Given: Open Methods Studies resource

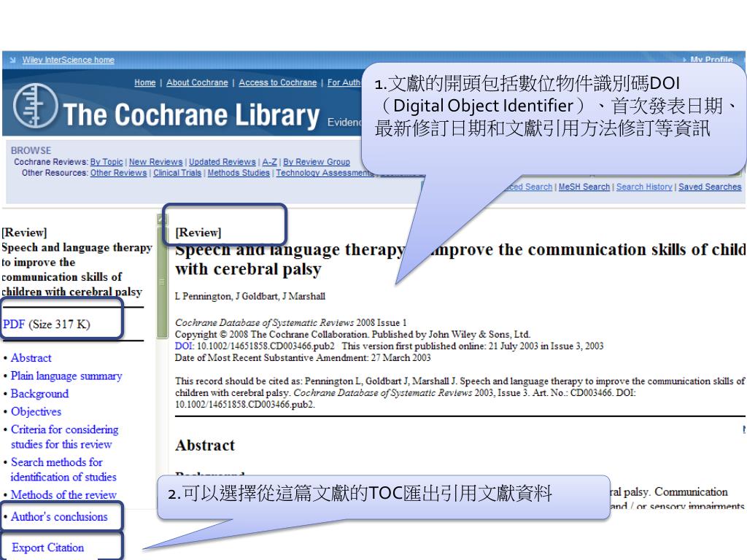Looking at the screenshot, I should (x=239, y=173).
